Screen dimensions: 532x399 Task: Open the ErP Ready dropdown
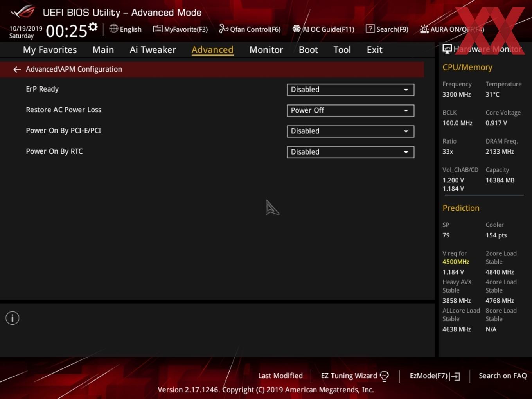350,90
